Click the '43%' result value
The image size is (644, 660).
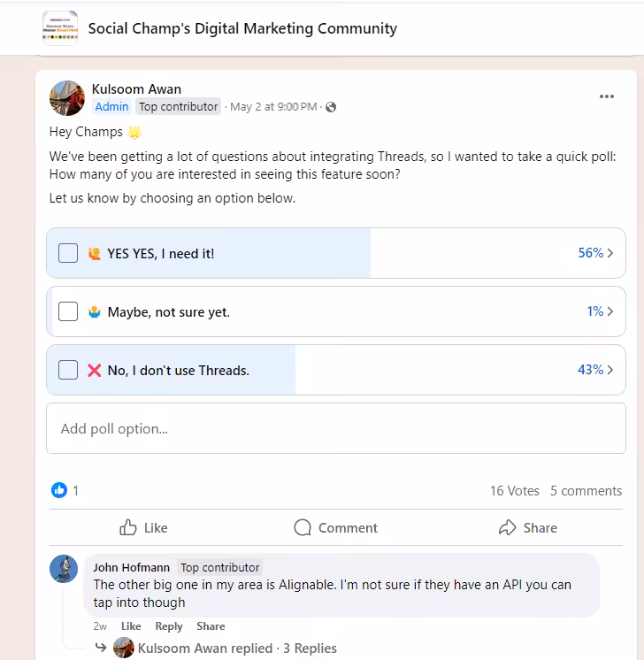click(591, 370)
